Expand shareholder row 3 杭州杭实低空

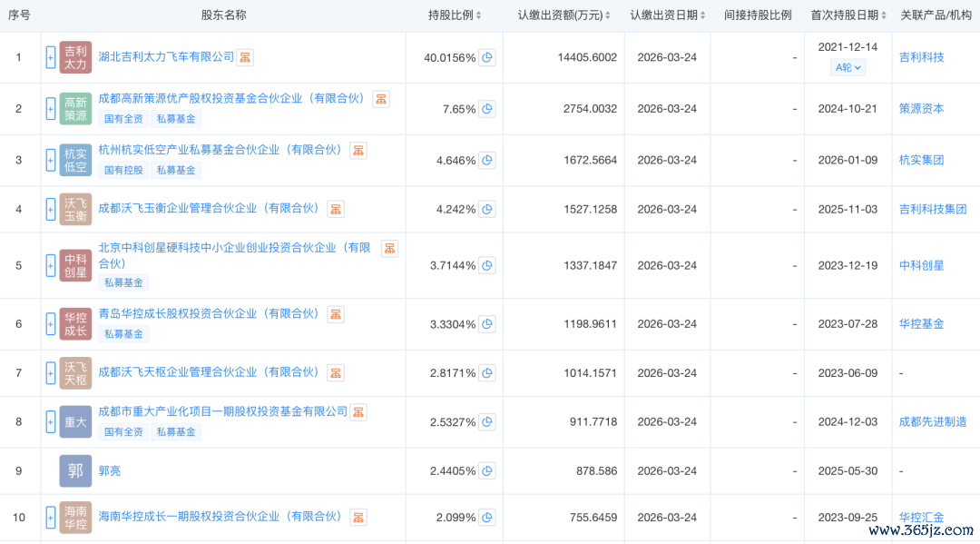pyautogui.click(x=51, y=160)
